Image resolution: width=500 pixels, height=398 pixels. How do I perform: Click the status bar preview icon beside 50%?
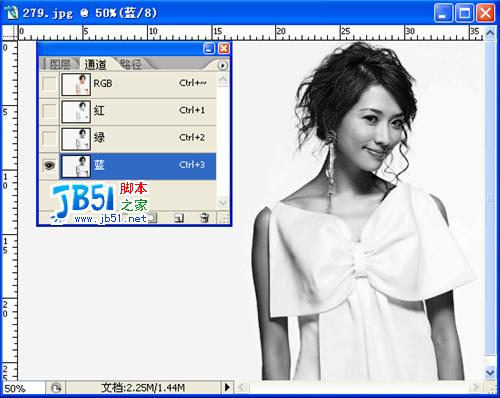(56, 388)
